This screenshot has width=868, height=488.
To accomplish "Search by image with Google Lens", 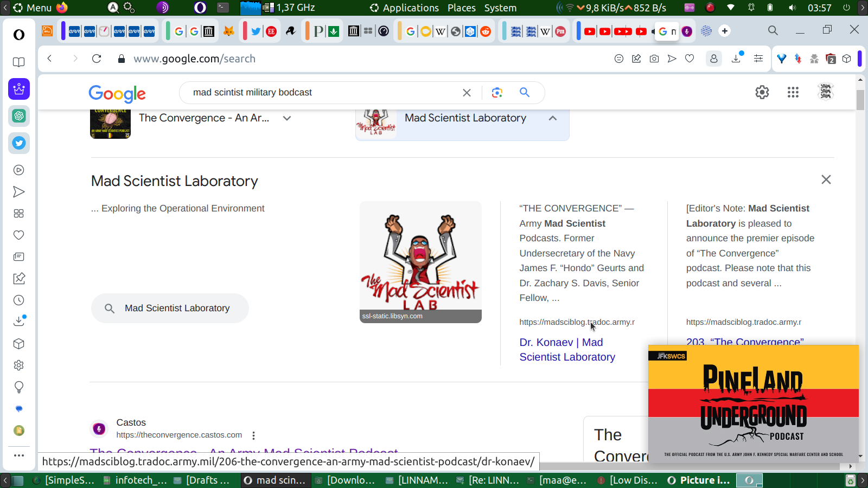I will point(497,93).
